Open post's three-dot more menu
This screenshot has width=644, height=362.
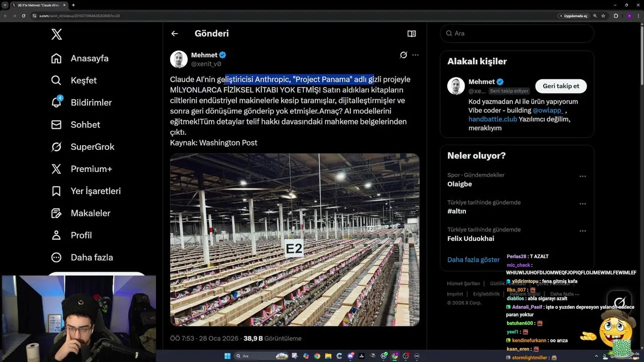[415, 55]
